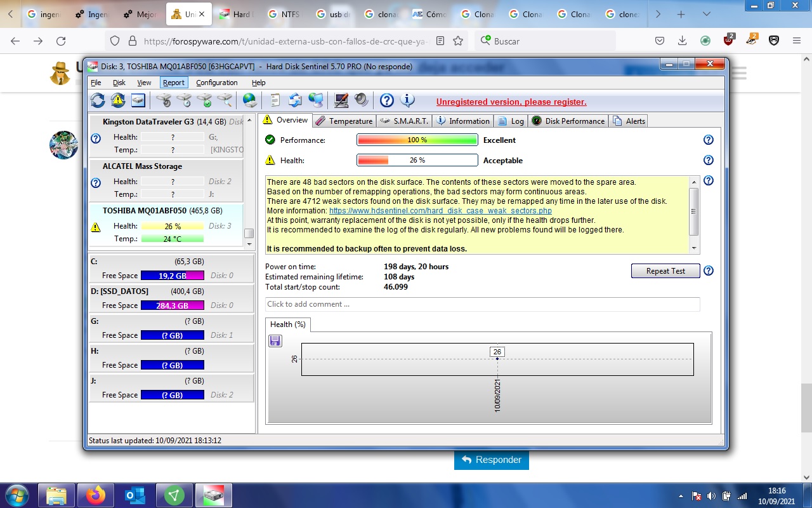812x508 pixels.
Task: Click the send report by email icon
Action: click(295, 100)
